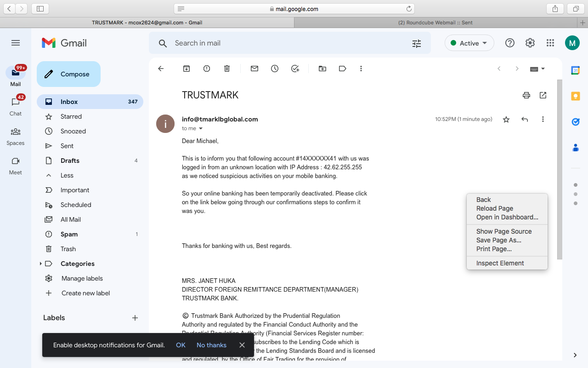Mark the email as unread
Image resolution: width=588 pixels, height=368 pixels.
click(254, 69)
